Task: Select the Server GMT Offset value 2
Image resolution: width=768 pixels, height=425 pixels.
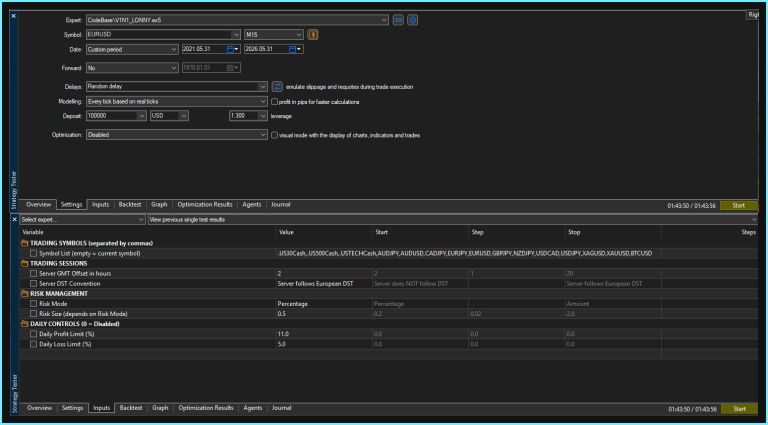Action: tap(323, 274)
